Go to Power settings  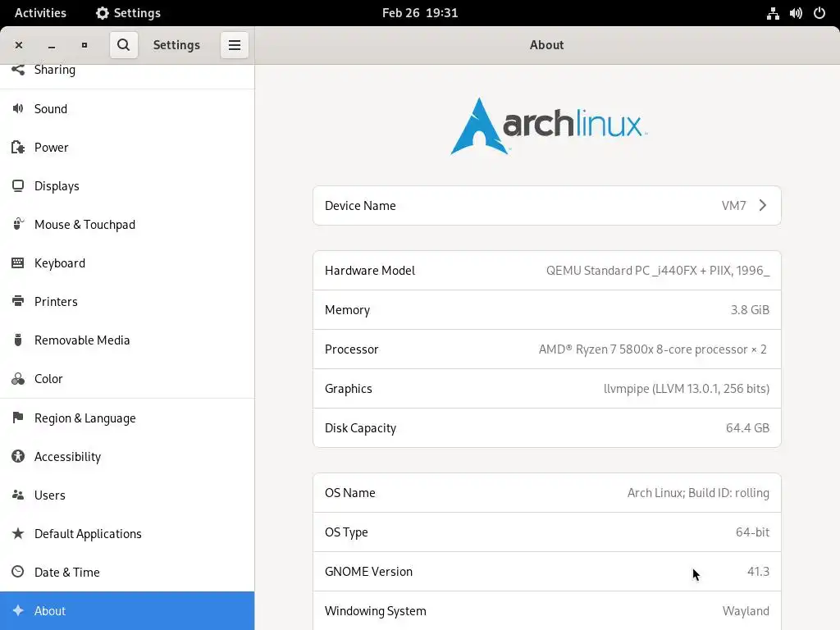(x=127, y=147)
